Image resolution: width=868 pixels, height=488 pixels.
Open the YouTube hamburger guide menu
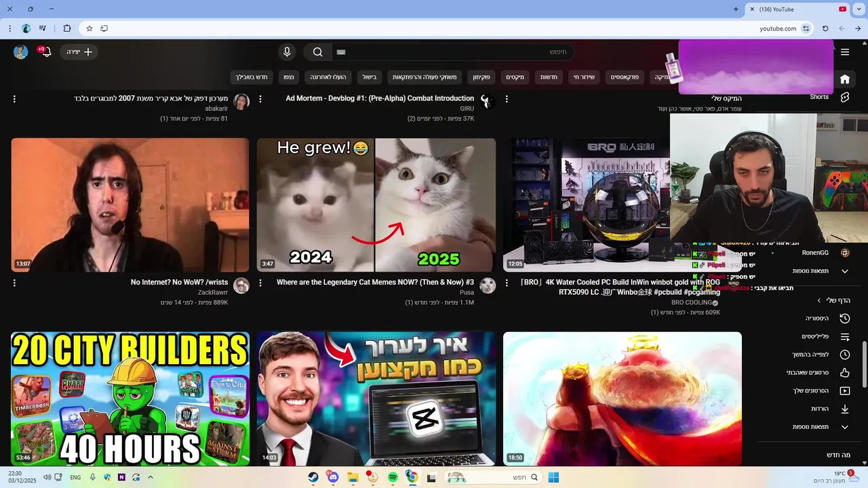(845, 52)
